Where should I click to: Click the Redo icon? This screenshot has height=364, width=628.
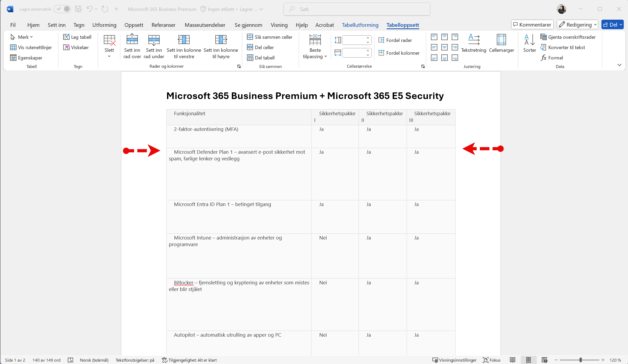pos(105,9)
